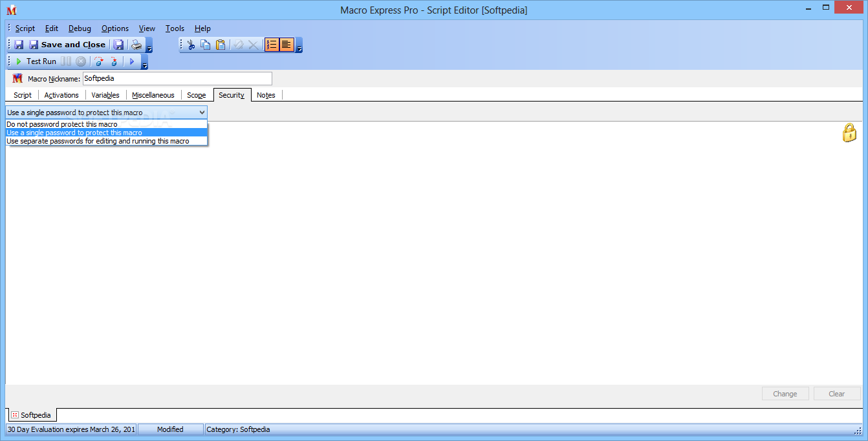The height and width of the screenshot is (441, 868).
Task: Click the Stop debug circle icon
Action: click(81, 61)
